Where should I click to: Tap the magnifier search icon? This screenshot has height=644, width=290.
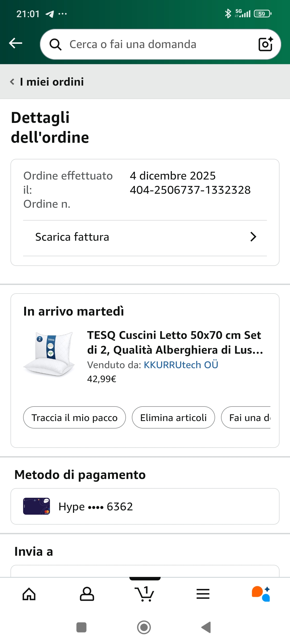(56, 44)
